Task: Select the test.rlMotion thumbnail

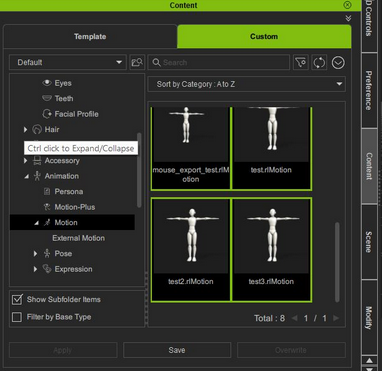Action: point(271,148)
